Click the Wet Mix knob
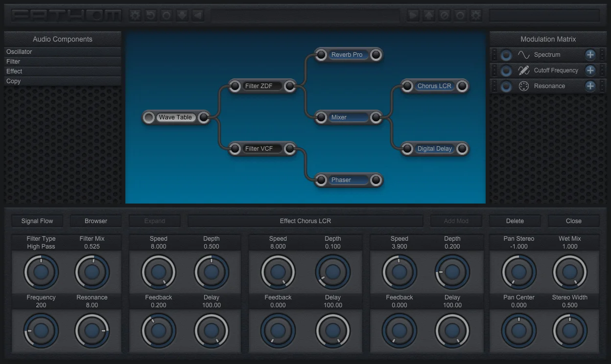Viewport: 611px width, 364px height. [x=570, y=272]
